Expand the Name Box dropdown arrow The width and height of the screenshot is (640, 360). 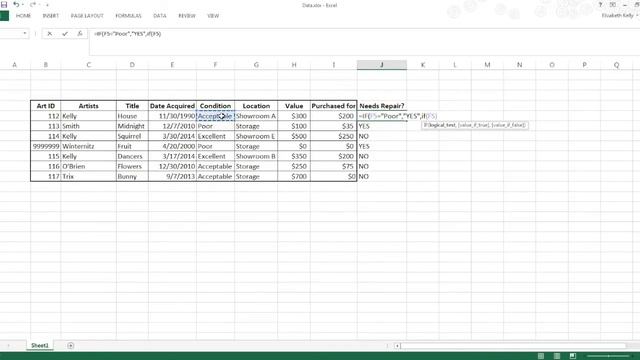[x=25, y=33]
